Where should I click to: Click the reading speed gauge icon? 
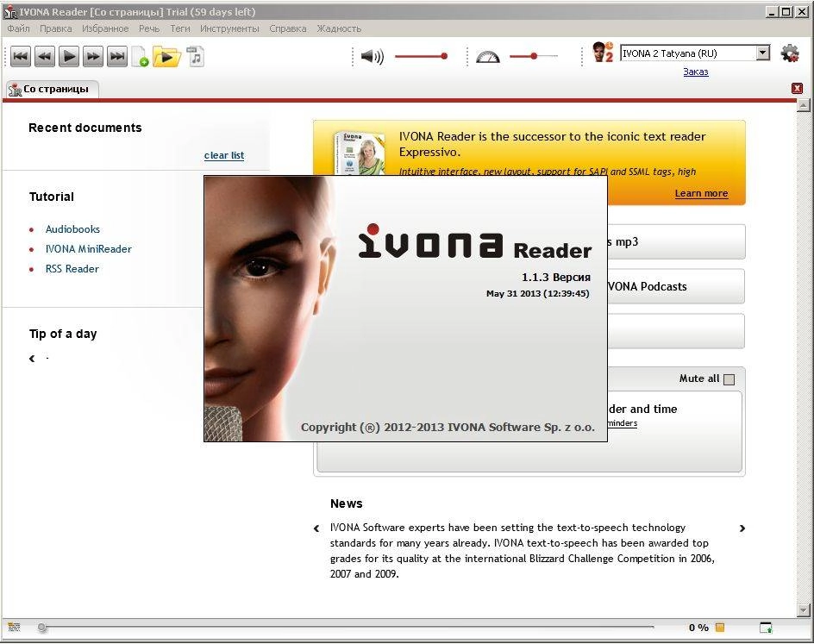coord(487,56)
